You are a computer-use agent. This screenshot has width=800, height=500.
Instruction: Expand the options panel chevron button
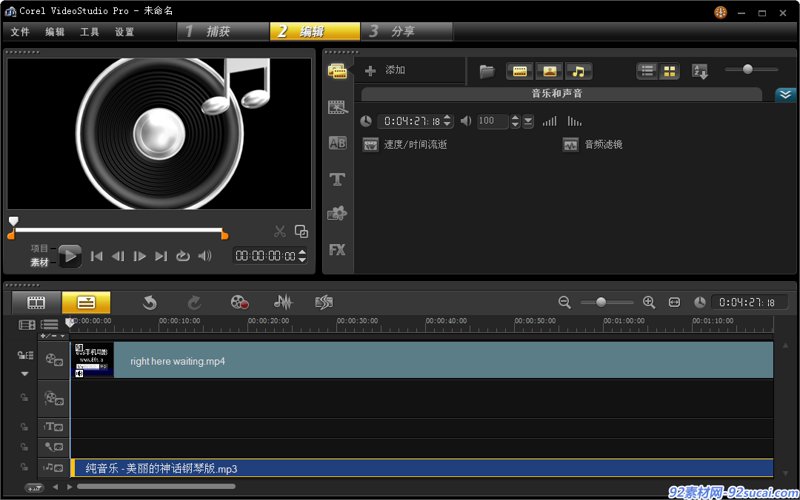[785, 95]
